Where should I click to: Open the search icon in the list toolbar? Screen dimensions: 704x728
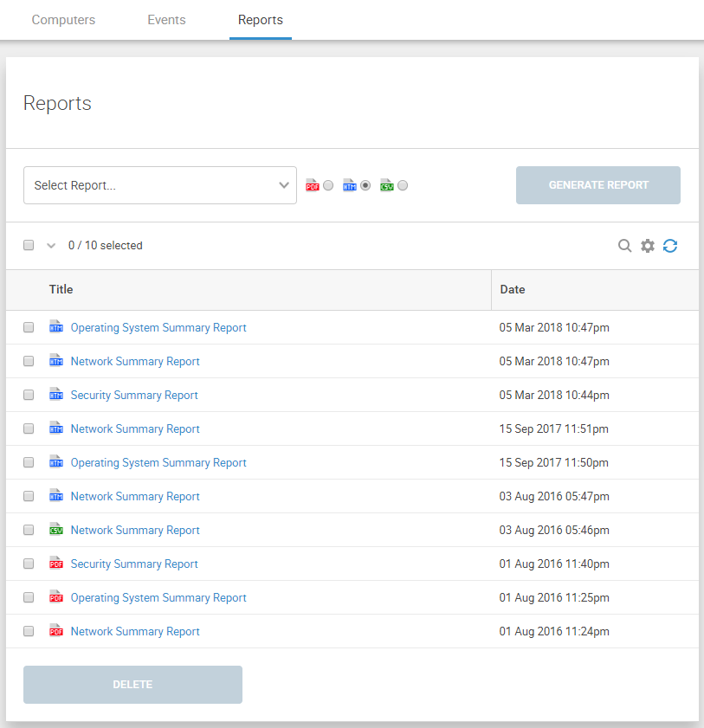click(624, 246)
